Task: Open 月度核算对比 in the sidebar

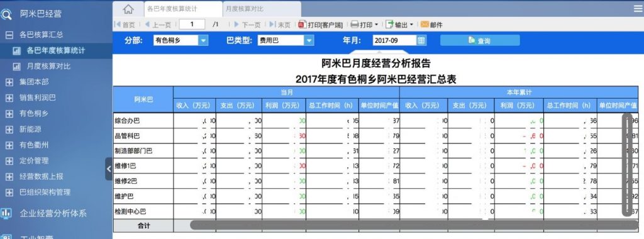Action: (48, 66)
